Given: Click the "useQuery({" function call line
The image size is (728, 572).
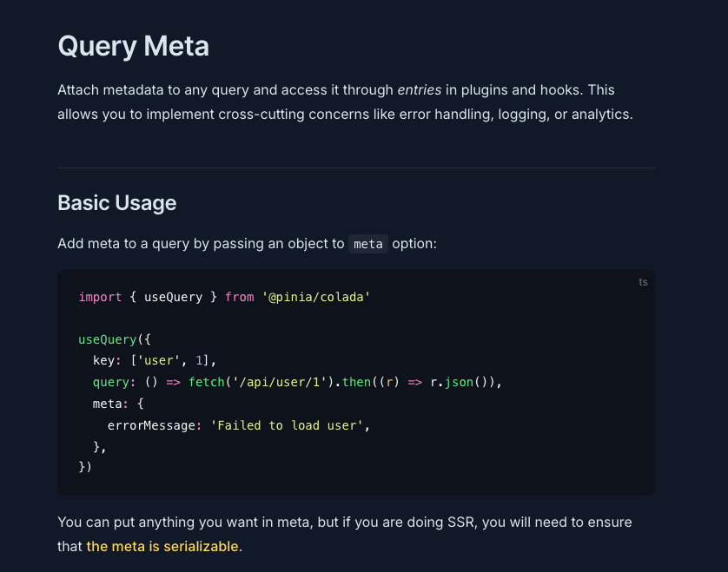Looking at the screenshot, I should (115, 339).
